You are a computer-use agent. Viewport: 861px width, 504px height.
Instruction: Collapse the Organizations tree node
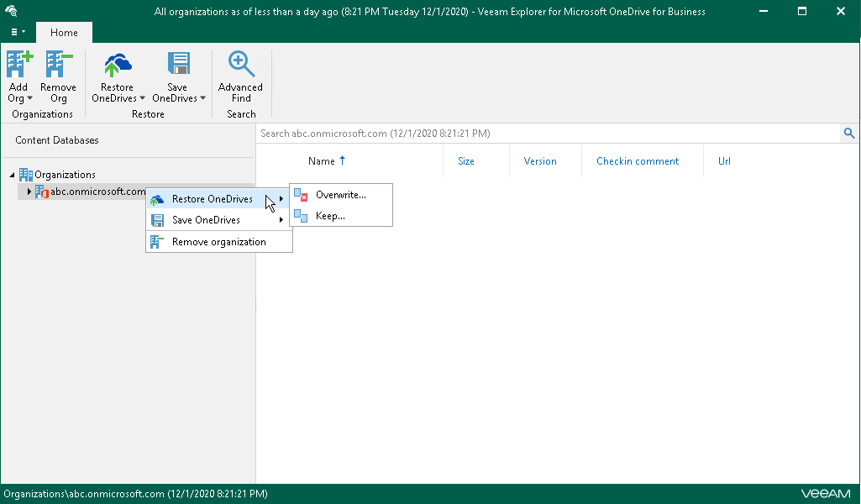(12, 175)
